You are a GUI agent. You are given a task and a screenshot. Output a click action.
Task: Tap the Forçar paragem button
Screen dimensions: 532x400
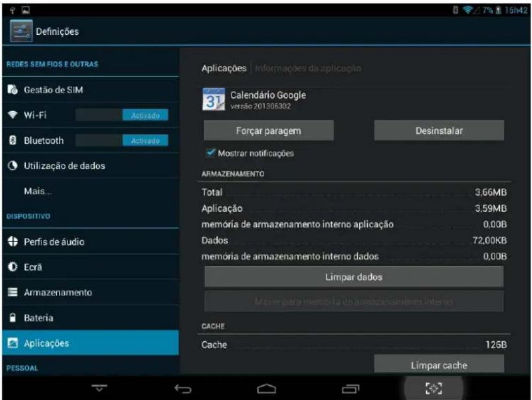point(269,130)
